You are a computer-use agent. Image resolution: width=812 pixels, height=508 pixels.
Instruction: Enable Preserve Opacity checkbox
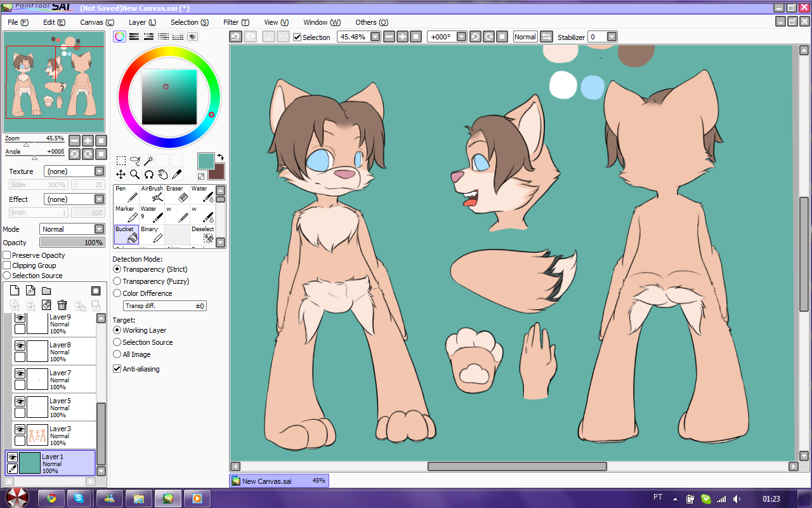click(x=7, y=255)
